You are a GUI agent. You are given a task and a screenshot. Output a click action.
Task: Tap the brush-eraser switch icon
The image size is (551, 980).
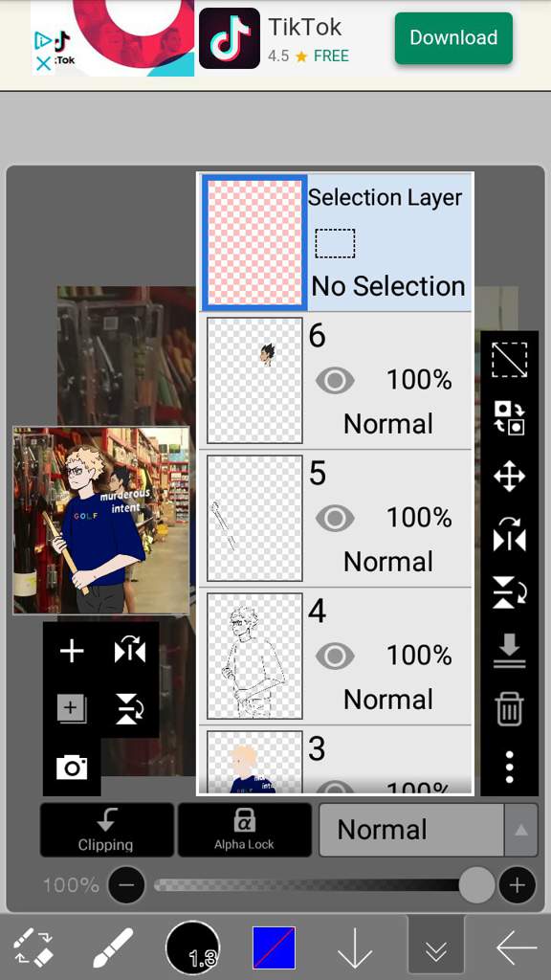click(33, 948)
